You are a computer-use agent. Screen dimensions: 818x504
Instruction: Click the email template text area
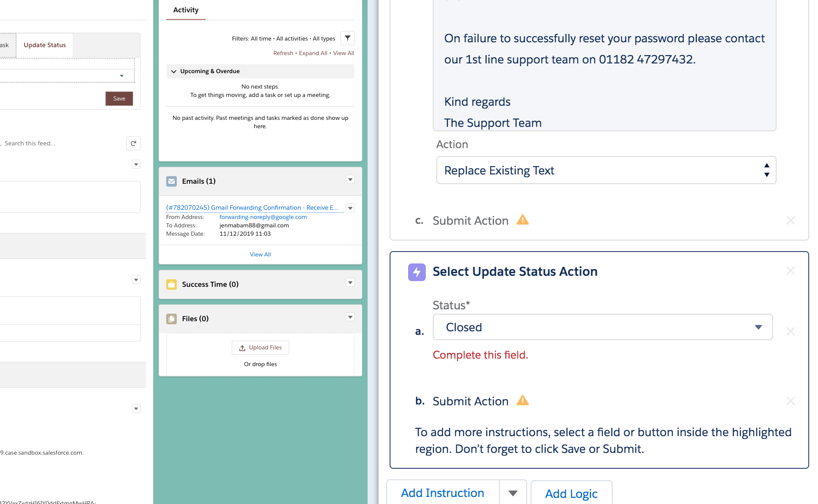tap(605, 65)
